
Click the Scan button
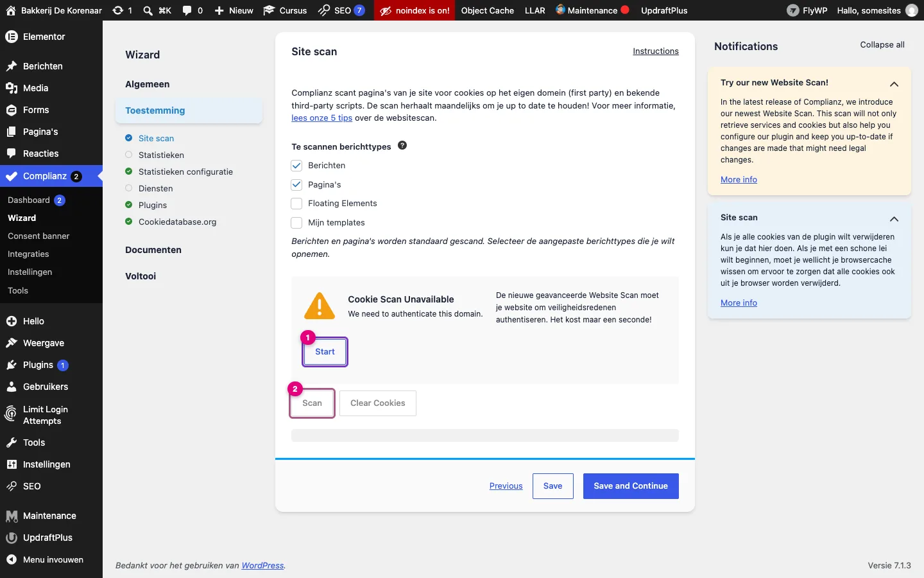[312, 403]
